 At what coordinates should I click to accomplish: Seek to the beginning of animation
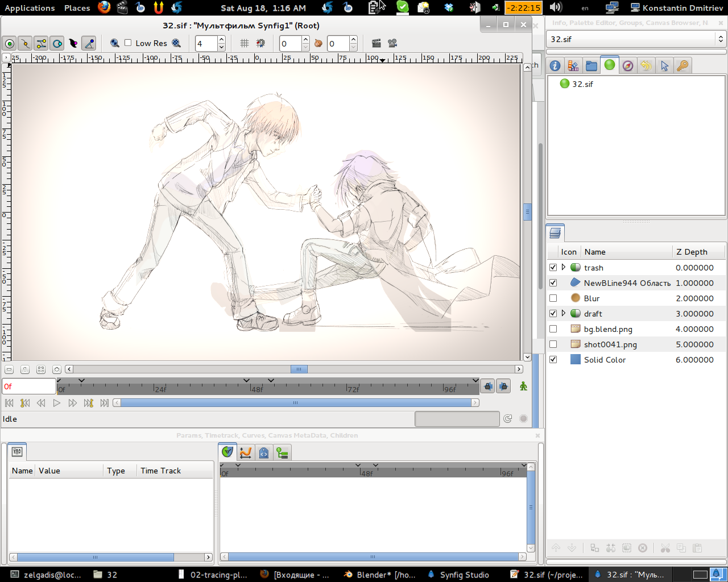point(9,403)
